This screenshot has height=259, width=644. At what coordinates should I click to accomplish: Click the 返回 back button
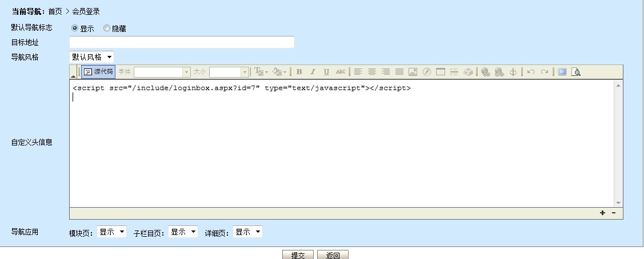point(333,255)
